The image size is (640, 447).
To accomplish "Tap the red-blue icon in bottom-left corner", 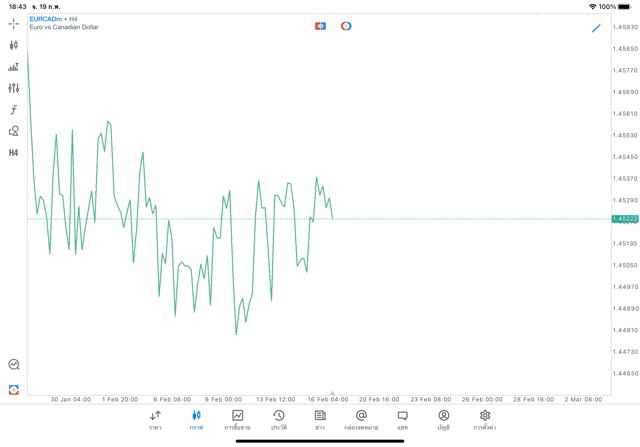I will tap(13, 389).
